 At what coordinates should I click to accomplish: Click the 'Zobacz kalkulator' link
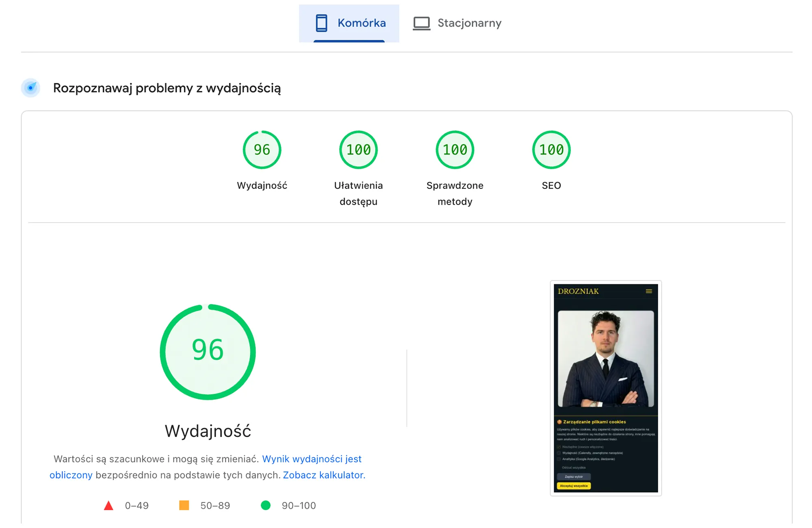324,475
